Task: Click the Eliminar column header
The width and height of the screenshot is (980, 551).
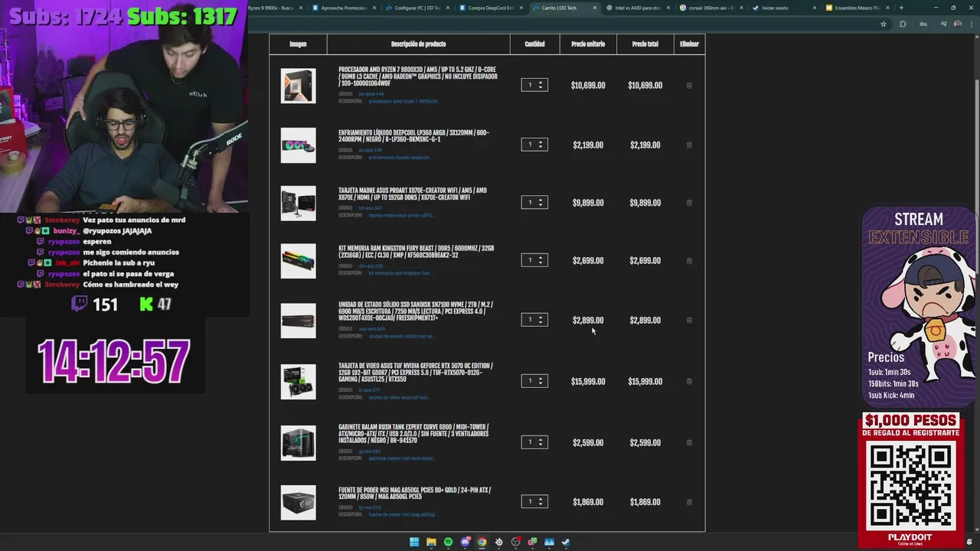Action: pos(689,44)
